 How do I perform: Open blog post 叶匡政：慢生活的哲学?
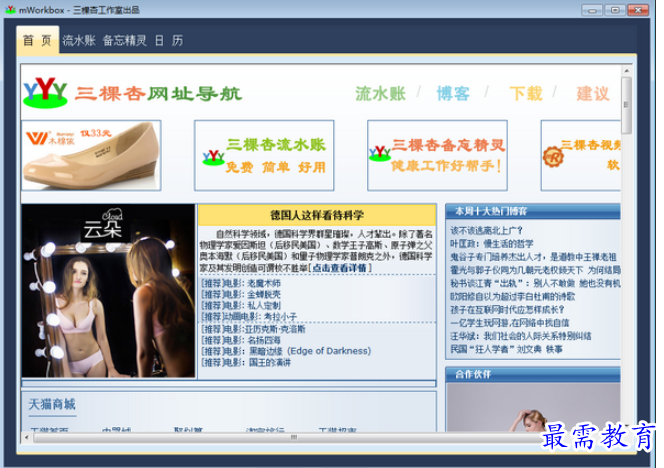point(491,244)
